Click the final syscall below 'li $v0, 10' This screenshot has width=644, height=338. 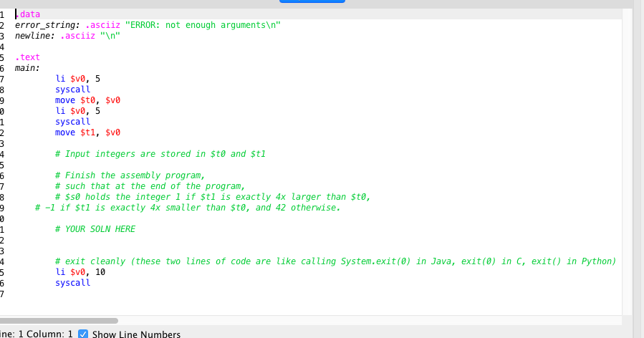(x=72, y=283)
